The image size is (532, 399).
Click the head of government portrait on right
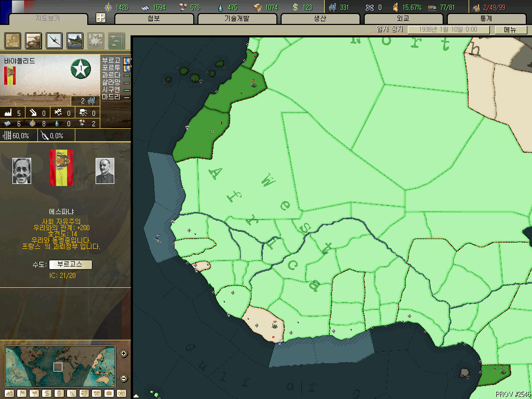click(105, 171)
